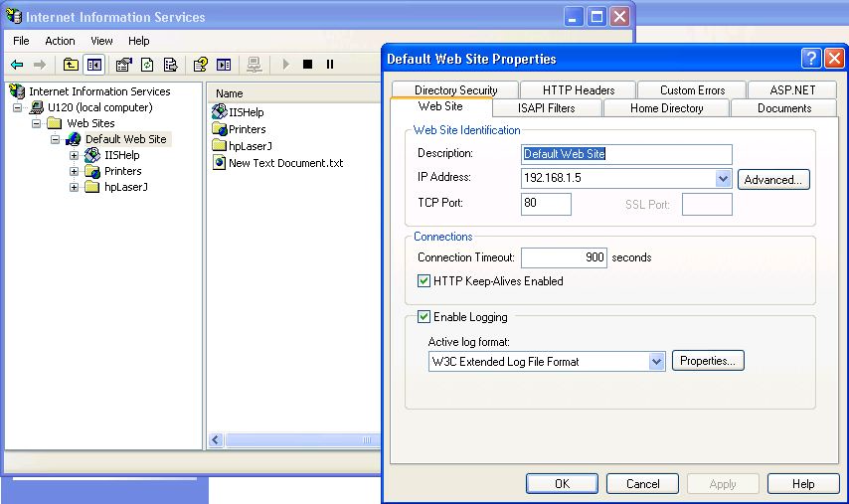
Task: Click the horizontal scrollbar left arrow in Name pane
Action: [x=216, y=440]
